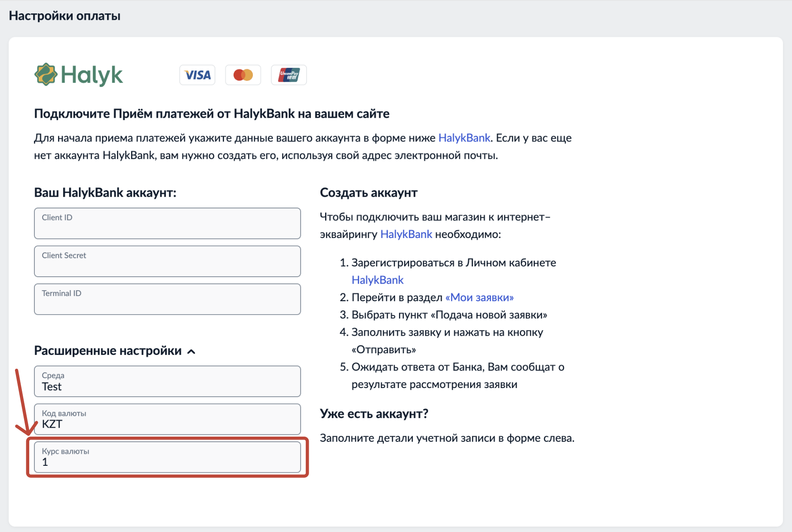Click the Ваш HalykBank аккаунт heading
The image size is (792, 532).
[105, 193]
